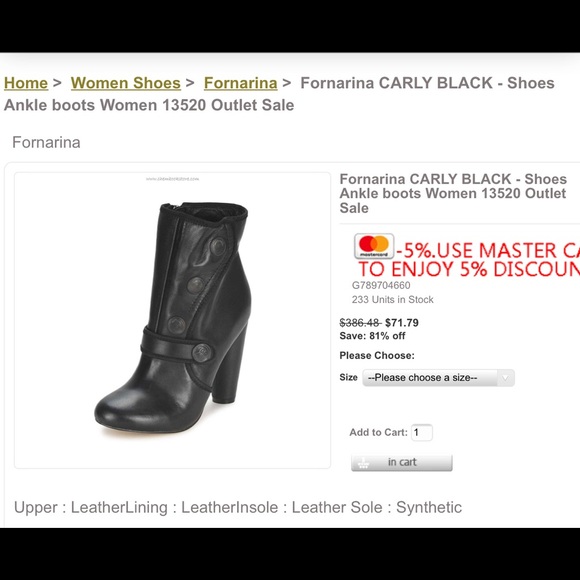Click the 233 Units in Stock text
Image resolution: width=580 pixels, height=580 pixels.
(x=392, y=300)
